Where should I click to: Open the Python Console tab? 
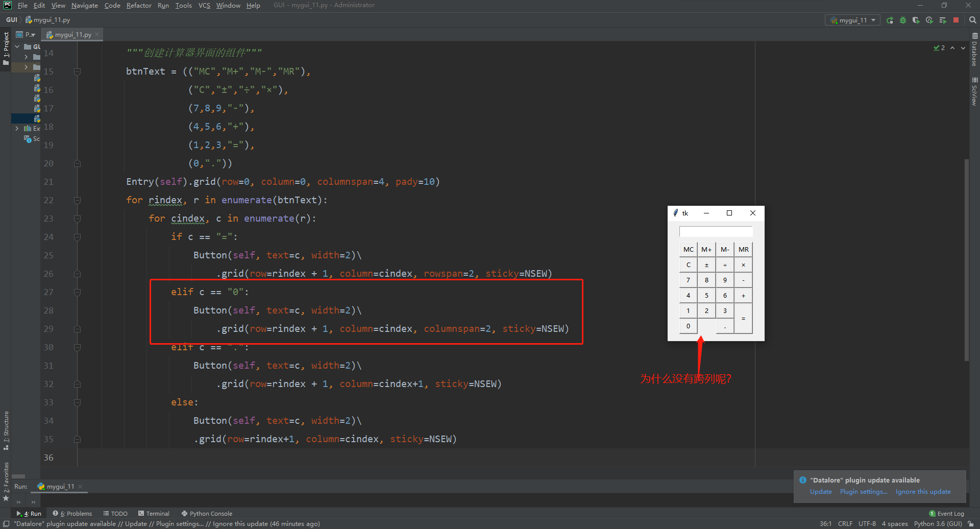[207, 514]
